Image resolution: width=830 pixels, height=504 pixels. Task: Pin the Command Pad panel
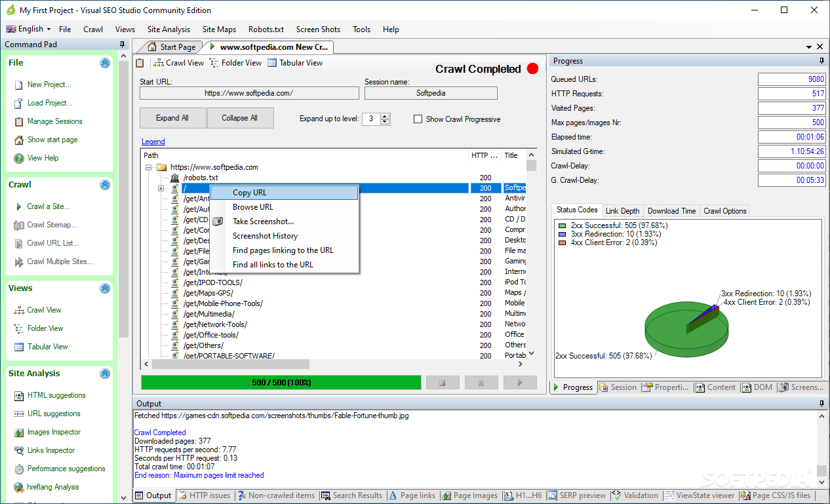pos(123,45)
